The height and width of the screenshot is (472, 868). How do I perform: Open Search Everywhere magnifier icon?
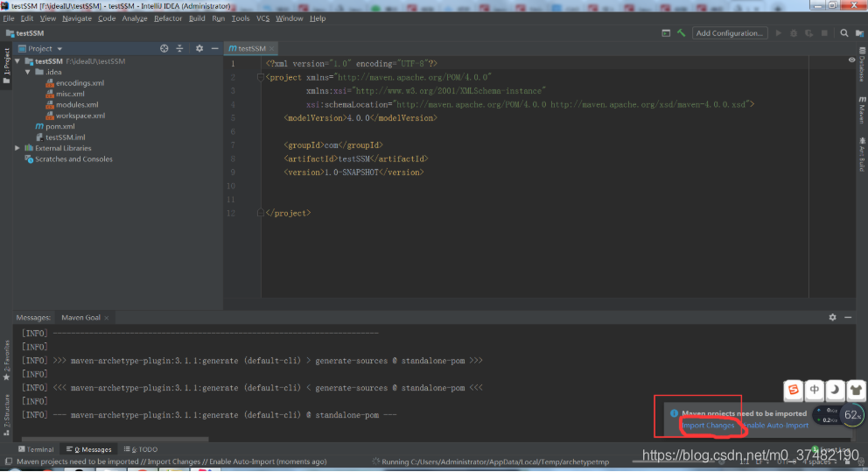tap(844, 33)
